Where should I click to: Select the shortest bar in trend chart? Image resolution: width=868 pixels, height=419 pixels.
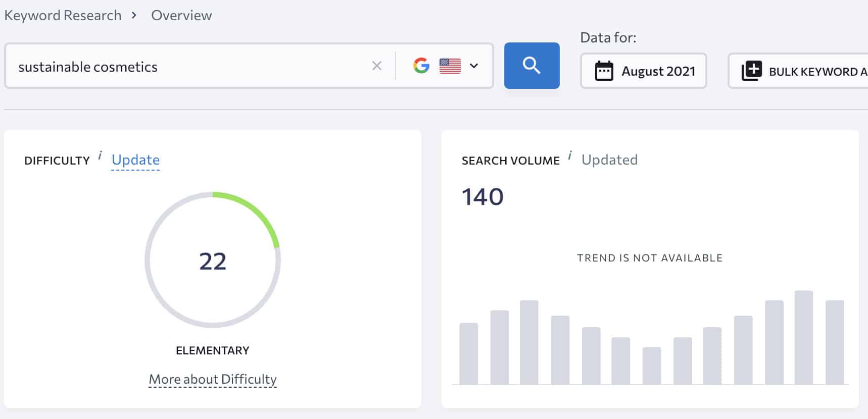(x=651, y=365)
